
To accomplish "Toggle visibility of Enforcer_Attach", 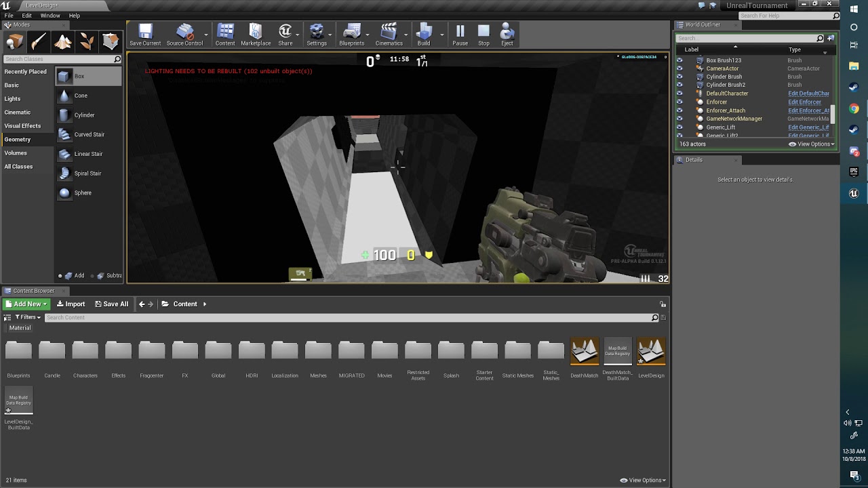I will [679, 110].
